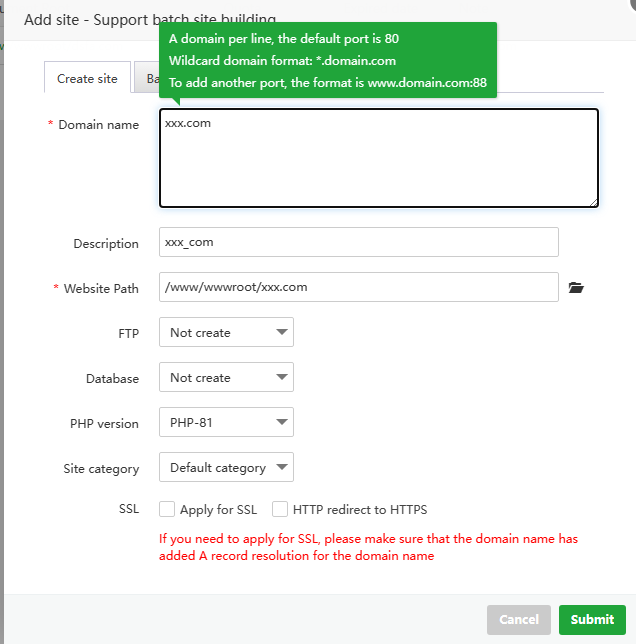Open the Database dropdown
Screen dimensions: 636x644
pyautogui.click(x=226, y=378)
